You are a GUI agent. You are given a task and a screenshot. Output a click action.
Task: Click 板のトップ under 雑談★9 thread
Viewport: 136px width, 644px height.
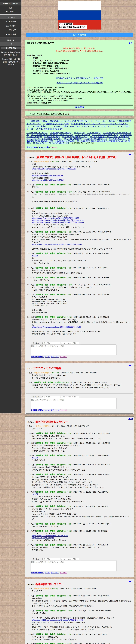55,357
